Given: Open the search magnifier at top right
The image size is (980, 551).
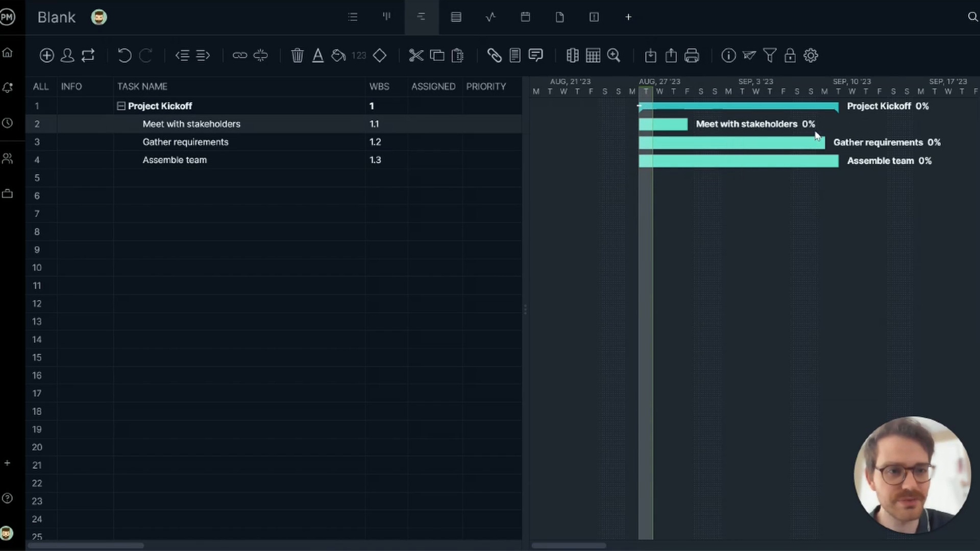Looking at the screenshot, I should click(972, 17).
